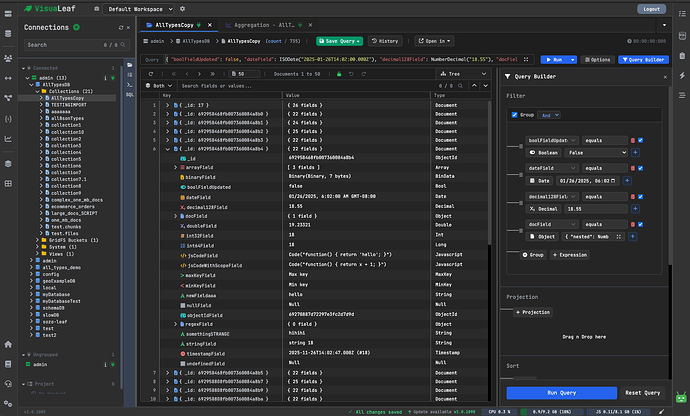Screen dimensions: 690x416
Task: Expand the arrayField row
Action: click(x=176, y=168)
